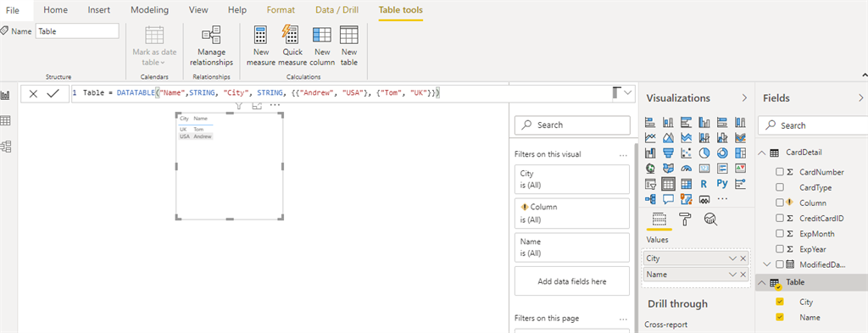Open the Format paint roller pane

685,219
